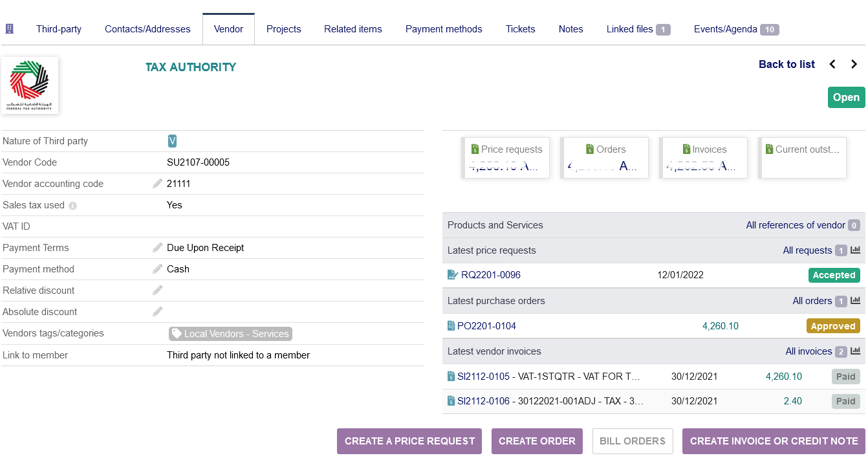This screenshot has height=471, width=868.
Task: Switch to the Payment methods tab
Action: [x=444, y=29]
